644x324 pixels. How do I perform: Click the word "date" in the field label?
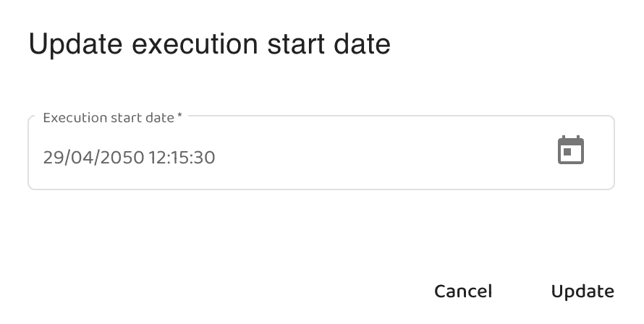160,118
